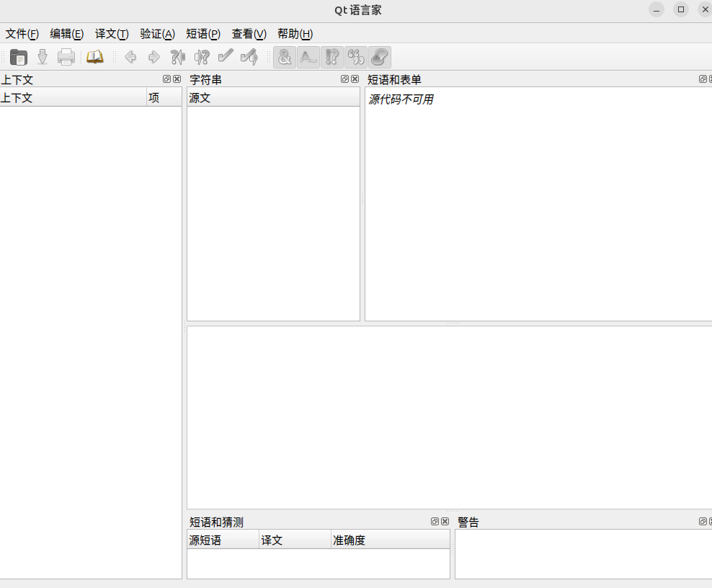Screen dimensions: 712x588
Task: Jump to next unfinished item icon
Action: (x=202, y=57)
